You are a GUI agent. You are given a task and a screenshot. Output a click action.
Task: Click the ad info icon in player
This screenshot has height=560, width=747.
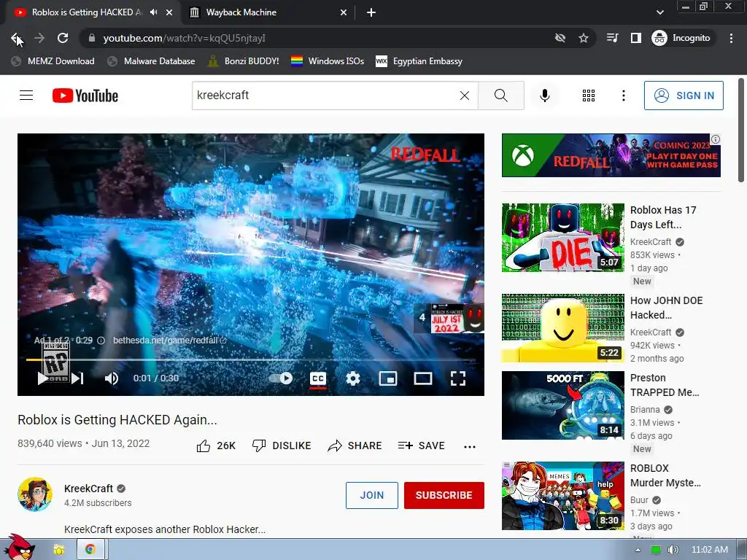pyautogui.click(x=101, y=340)
